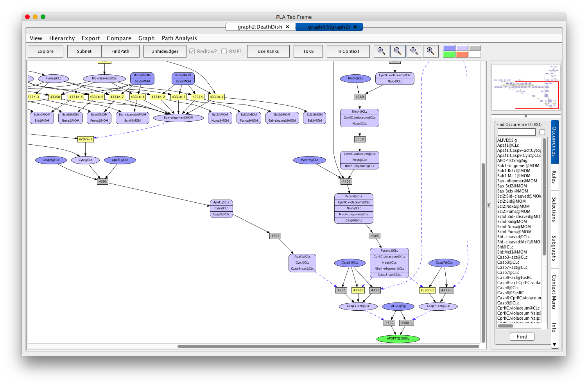The image size is (588, 387).
Task: Click the FindPath button
Action: (120, 51)
